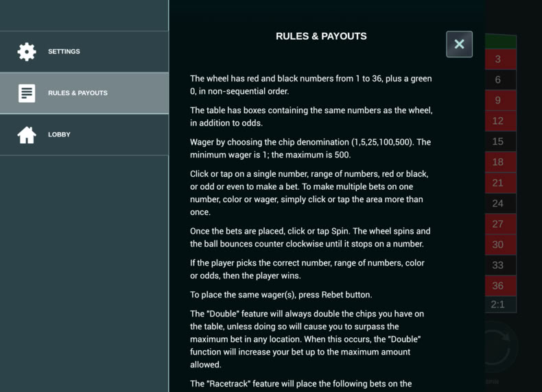The width and height of the screenshot is (542, 392).
Task: Click the Rules & Payouts document icon
Action: [x=27, y=93]
